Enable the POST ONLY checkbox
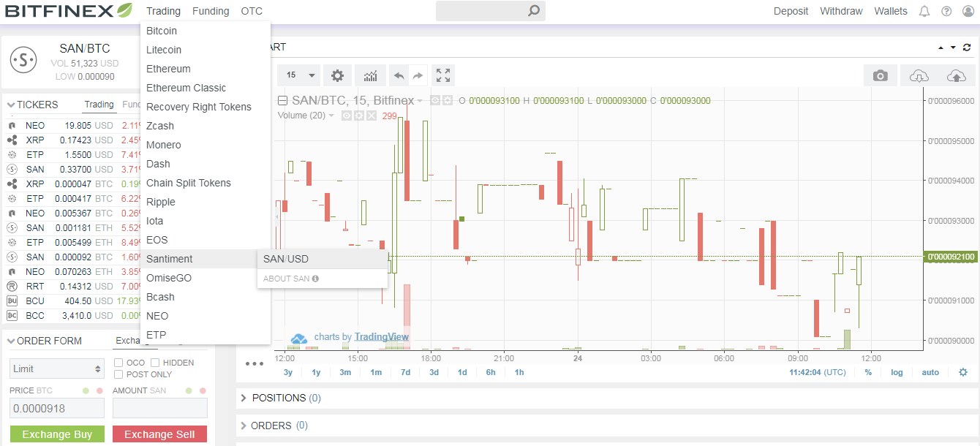Image resolution: width=980 pixels, height=446 pixels. pyautogui.click(x=118, y=374)
